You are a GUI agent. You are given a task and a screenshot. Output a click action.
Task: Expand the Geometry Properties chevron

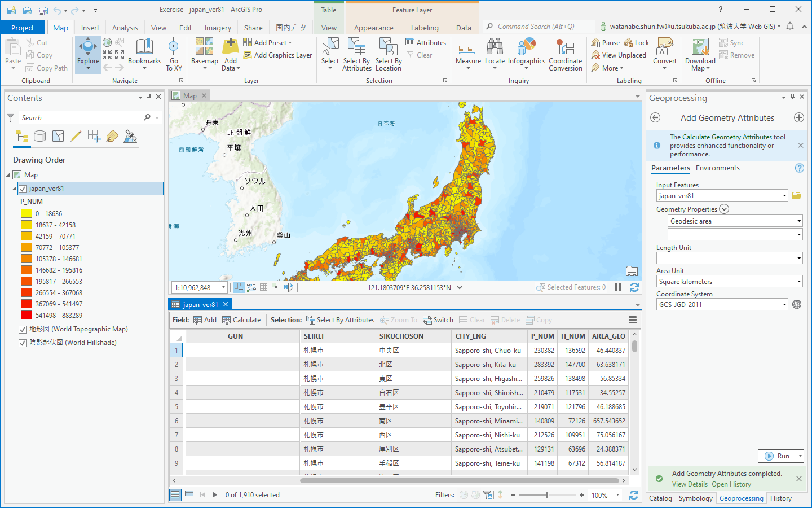coord(724,209)
